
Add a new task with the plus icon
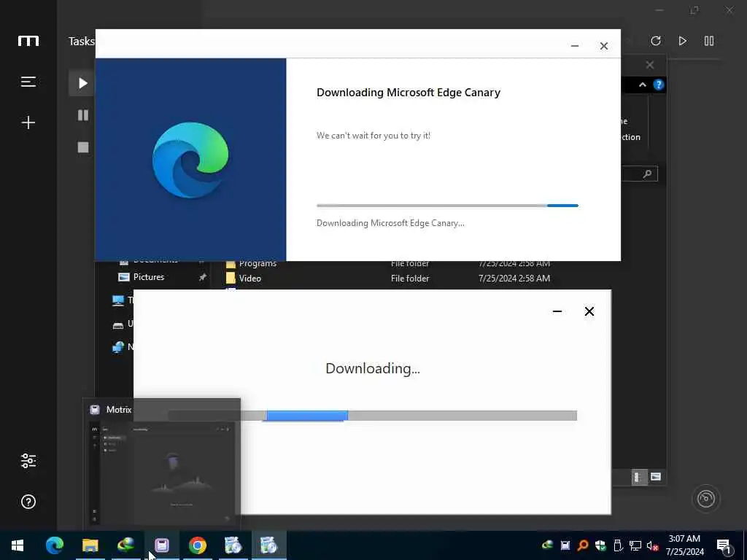click(28, 122)
